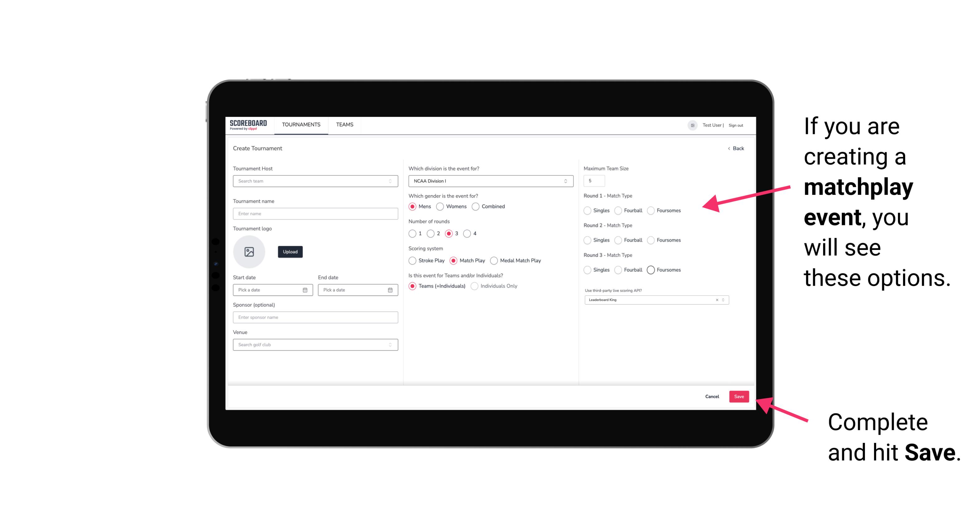Switch to the TOURNAMENTS tab

(301, 125)
